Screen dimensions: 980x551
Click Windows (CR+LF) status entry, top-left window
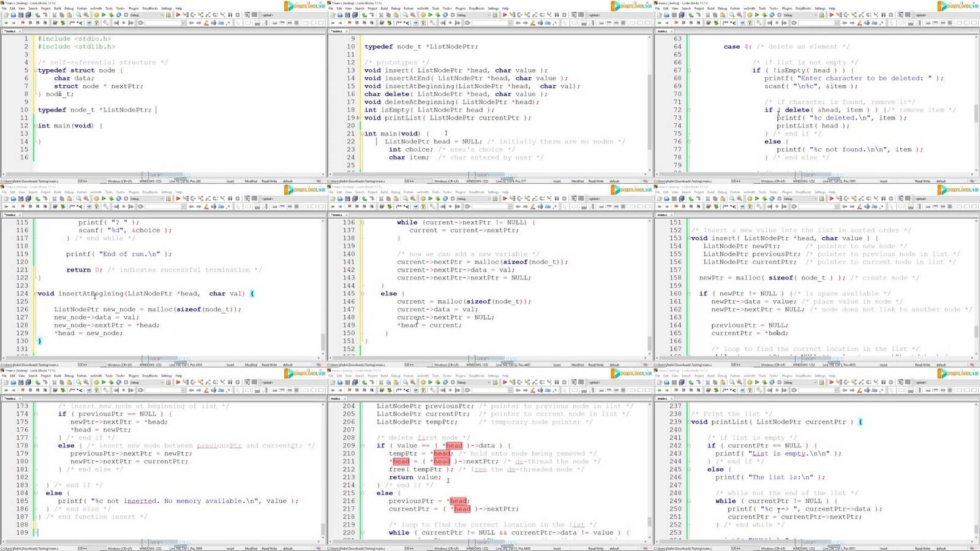pyautogui.click(x=119, y=181)
